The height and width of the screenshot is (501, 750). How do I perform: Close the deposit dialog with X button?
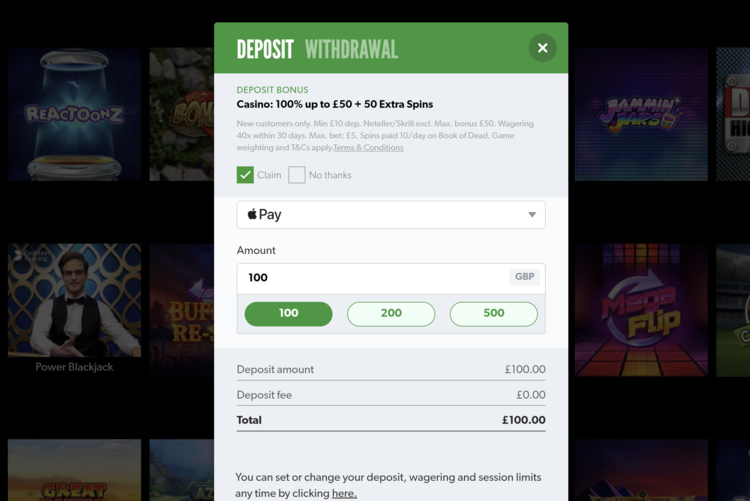(x=542, y=48)
